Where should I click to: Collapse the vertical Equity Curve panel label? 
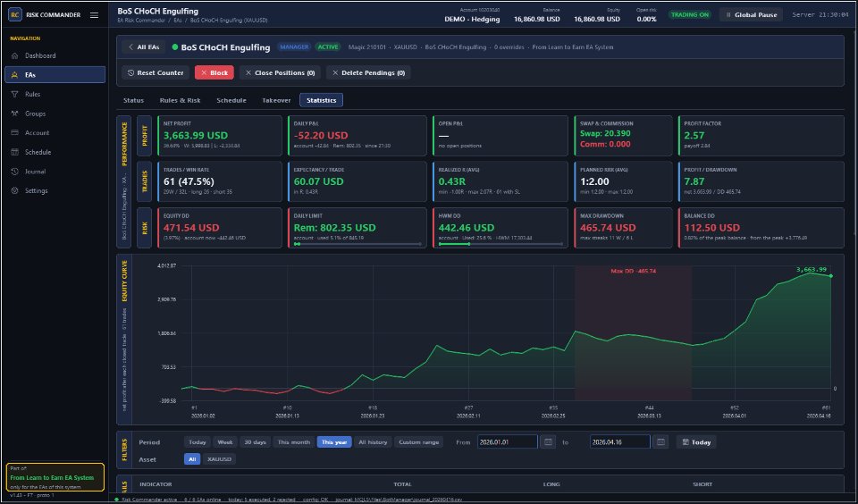[124, 282]
